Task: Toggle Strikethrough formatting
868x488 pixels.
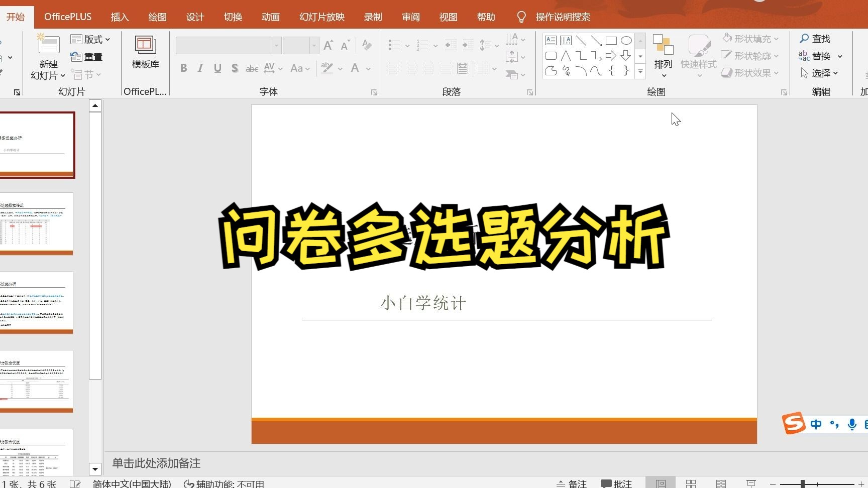Action: [x=252, y=68]
